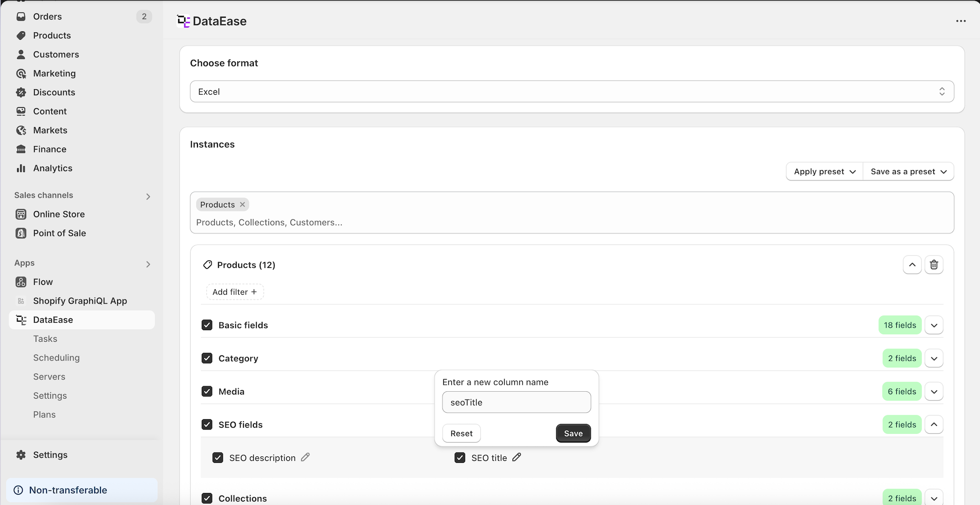Open DataEase Settings submenu item
Image resolution: width=980 pixels, height=505 pixels.
click(50, 396)
